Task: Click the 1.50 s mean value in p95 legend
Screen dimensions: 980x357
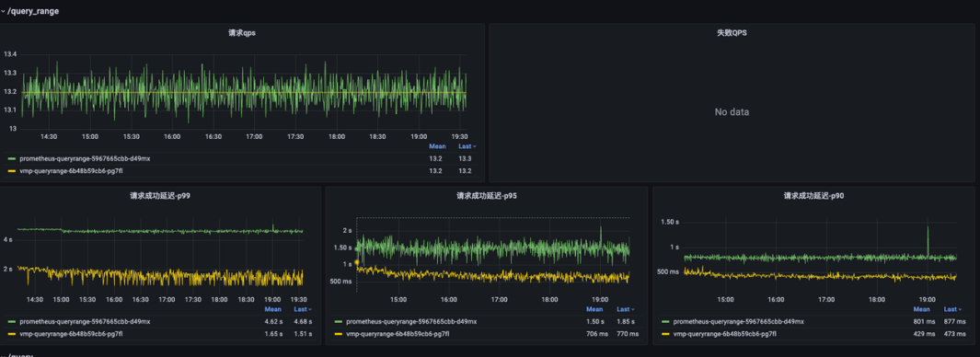Action: (x=594, y=321)
